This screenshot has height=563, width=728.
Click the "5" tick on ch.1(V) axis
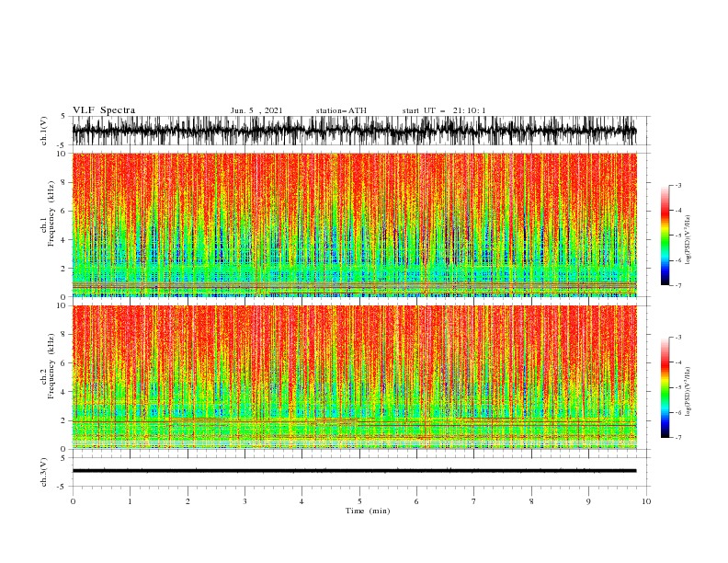click(63, 117)
